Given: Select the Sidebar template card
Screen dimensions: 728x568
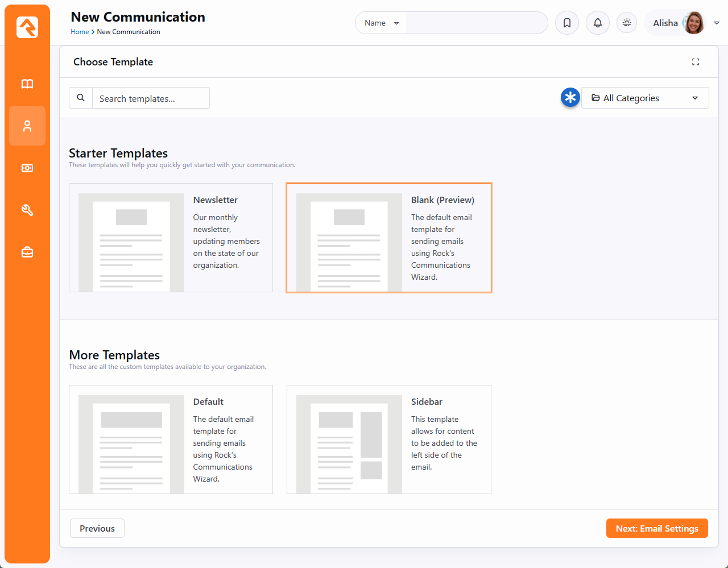Looking at the screenshot, I should (x=388, y=440).
